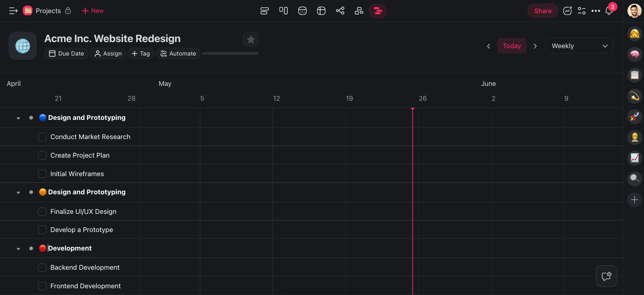Jump to Today on the timeline
The height and width of the screenshot is (295, 644).
pos(512,46)
